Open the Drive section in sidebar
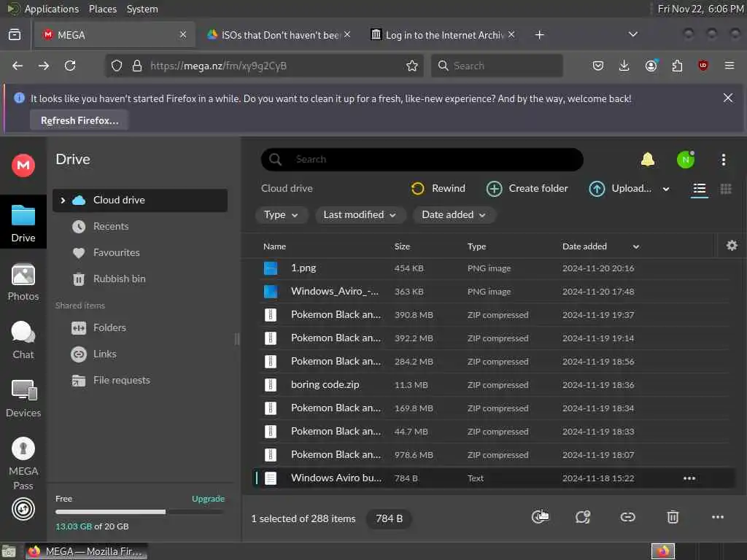The height and width of the screenshot is (560, 747). (x=23, y=222)
